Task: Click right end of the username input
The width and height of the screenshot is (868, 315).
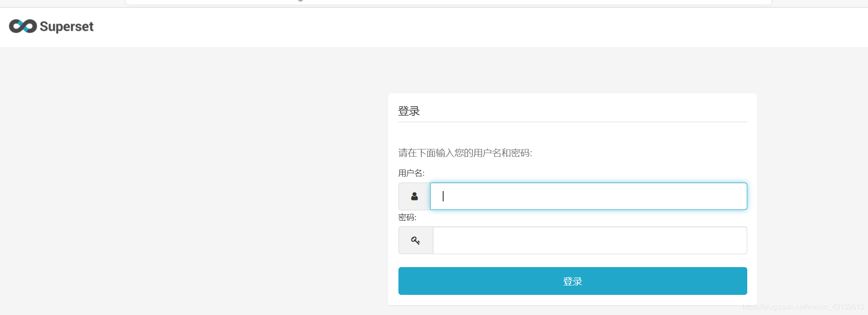Action: tap(733, 196)
